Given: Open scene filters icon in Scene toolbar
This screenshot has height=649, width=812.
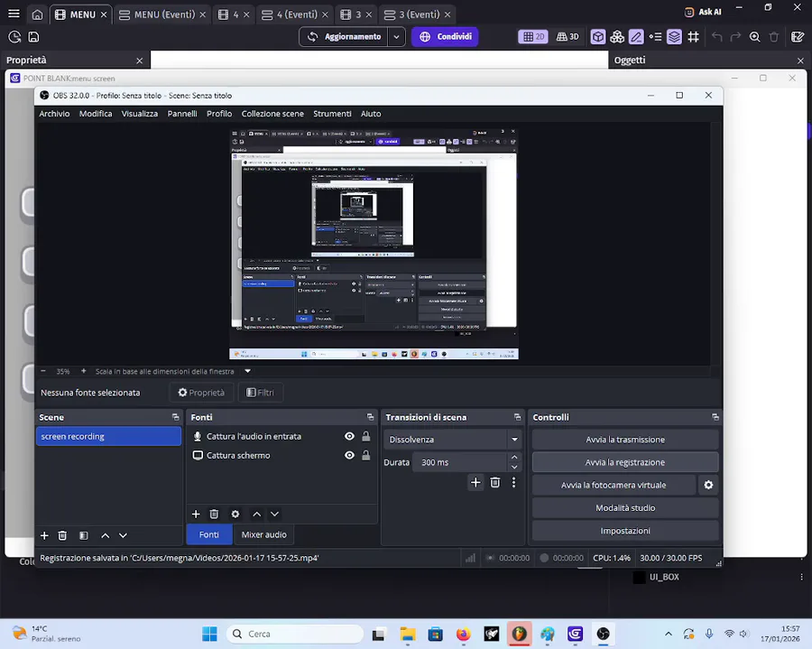Looking at the screenshot, I should click(x=83, y=535).
